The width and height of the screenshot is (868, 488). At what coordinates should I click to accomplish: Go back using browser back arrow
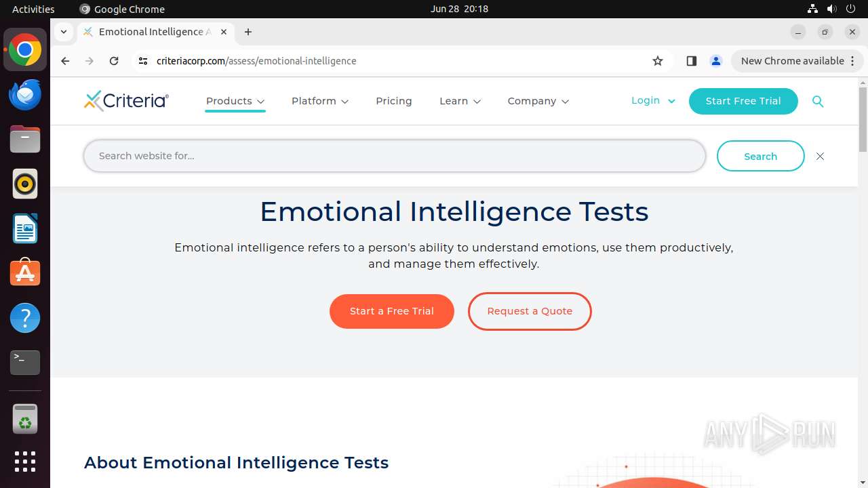pos(65,61)
